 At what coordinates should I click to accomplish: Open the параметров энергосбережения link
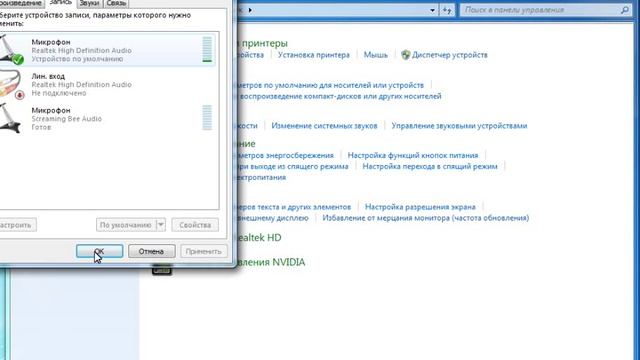pos(285,155)
